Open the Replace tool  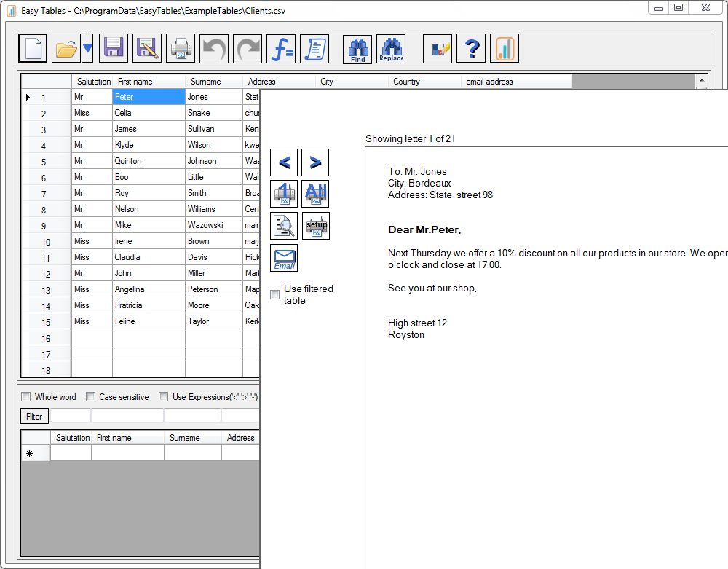(x=391, y=49)
